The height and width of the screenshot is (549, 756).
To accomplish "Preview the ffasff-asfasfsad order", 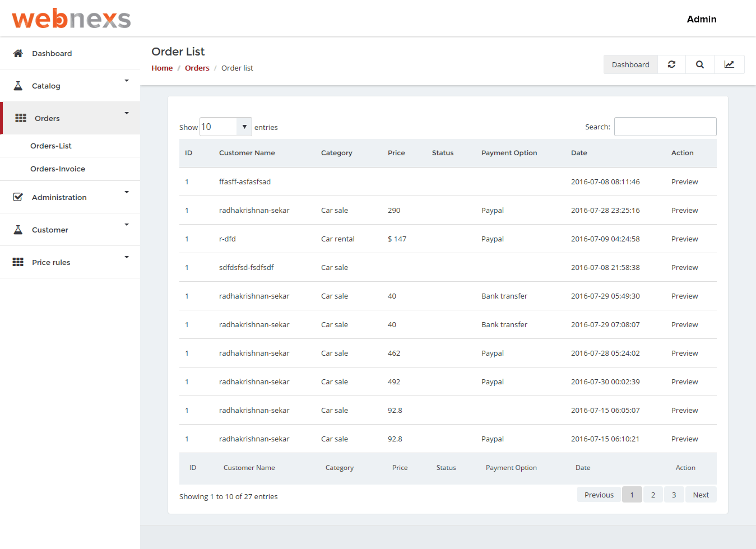I will (685, 182).
